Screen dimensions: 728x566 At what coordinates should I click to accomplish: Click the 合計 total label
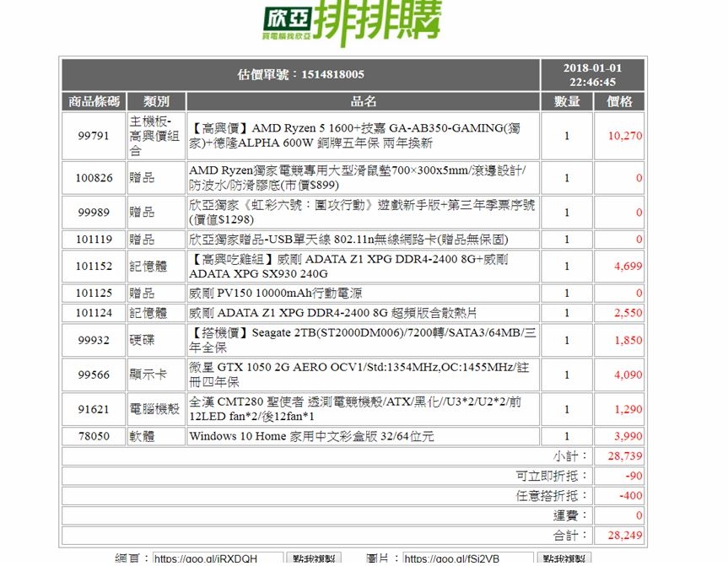pyautogui.click(x=570, y=536)
